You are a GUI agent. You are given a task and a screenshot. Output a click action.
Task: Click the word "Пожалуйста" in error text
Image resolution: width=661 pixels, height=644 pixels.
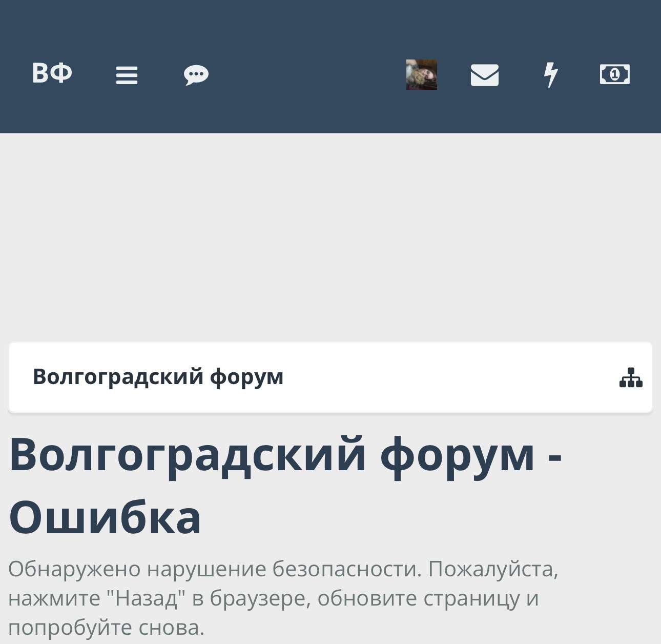point(493,569)
